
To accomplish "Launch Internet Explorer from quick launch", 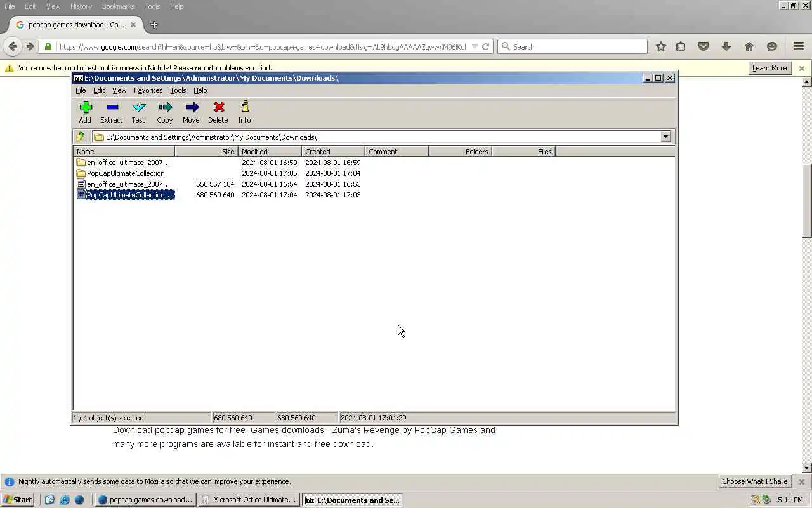I will click(x=64, y=500).
